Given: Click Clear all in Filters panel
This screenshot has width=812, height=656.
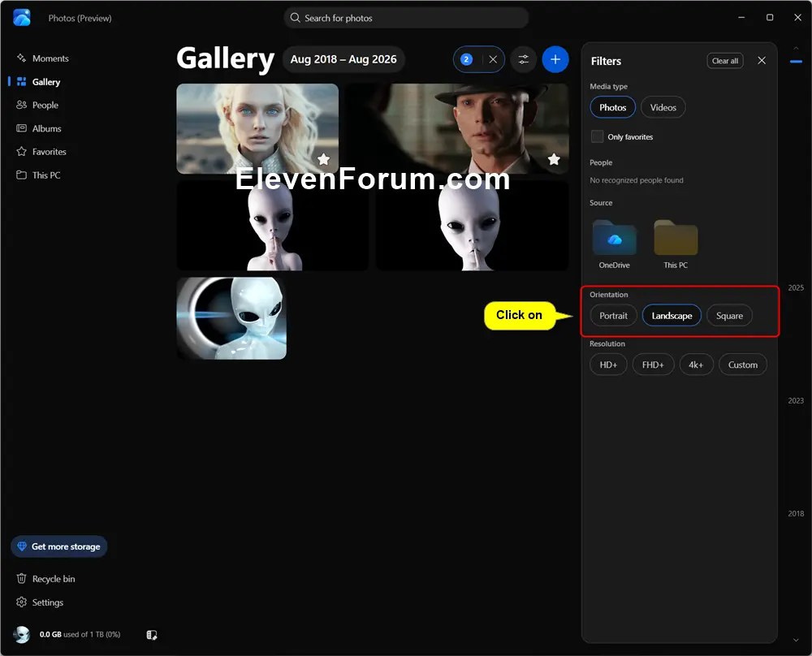Looking at the screenshot, I should click(725, 61).
